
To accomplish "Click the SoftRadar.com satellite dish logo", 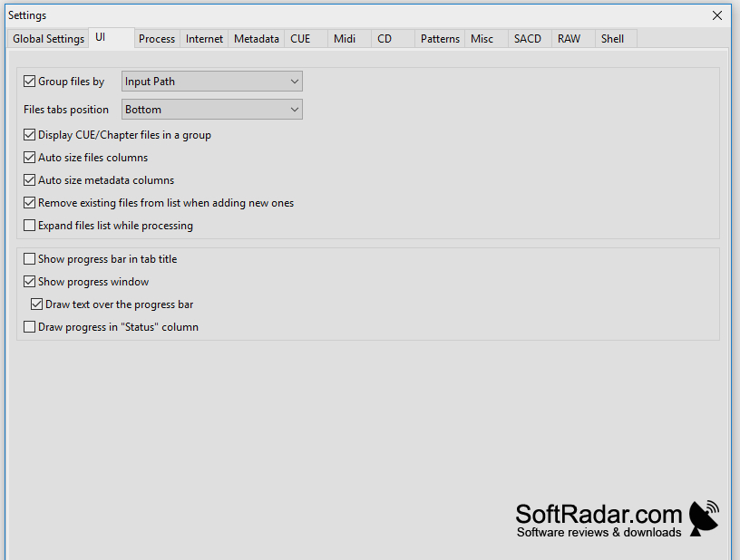I will click(x=704, y=518).
